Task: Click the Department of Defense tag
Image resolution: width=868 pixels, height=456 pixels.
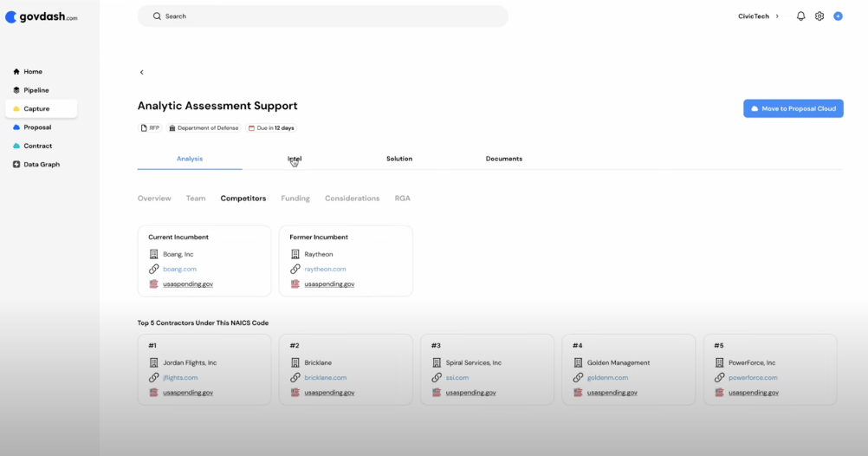Action: coord(204,128)
